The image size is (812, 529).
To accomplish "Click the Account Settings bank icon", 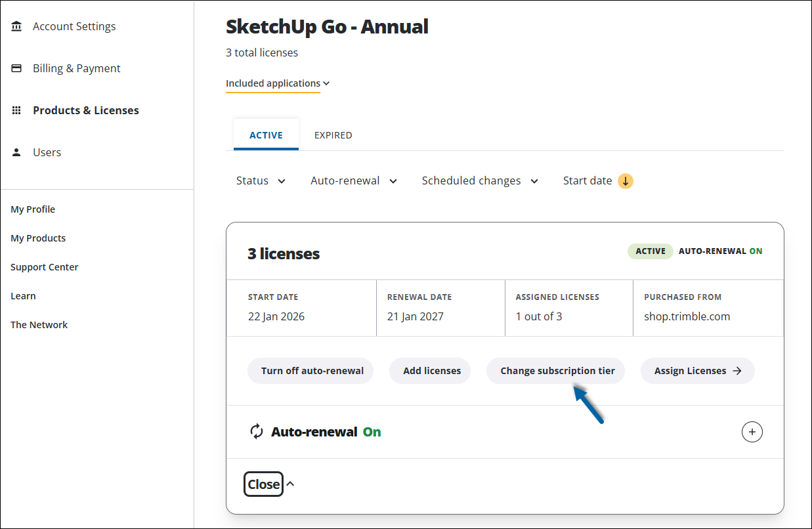I will pos(17,26).
